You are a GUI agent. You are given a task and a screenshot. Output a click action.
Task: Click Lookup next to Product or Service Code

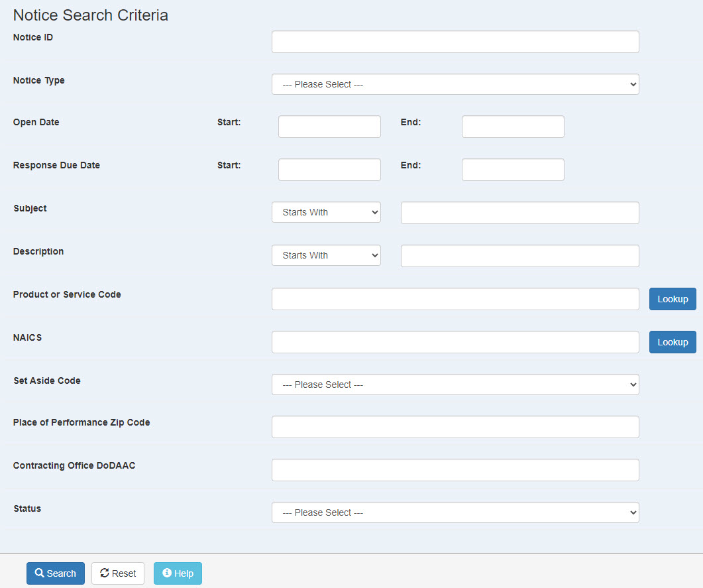coord(673,299)
